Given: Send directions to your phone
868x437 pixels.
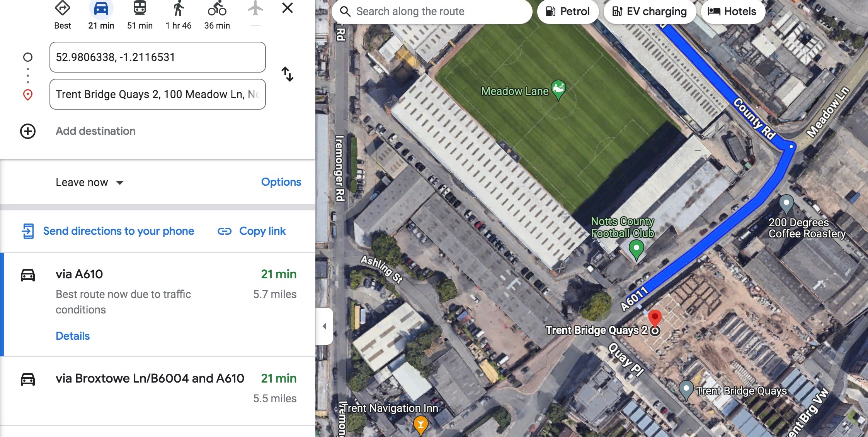Looking at the screenshot, I should click(x=108, y=231).
